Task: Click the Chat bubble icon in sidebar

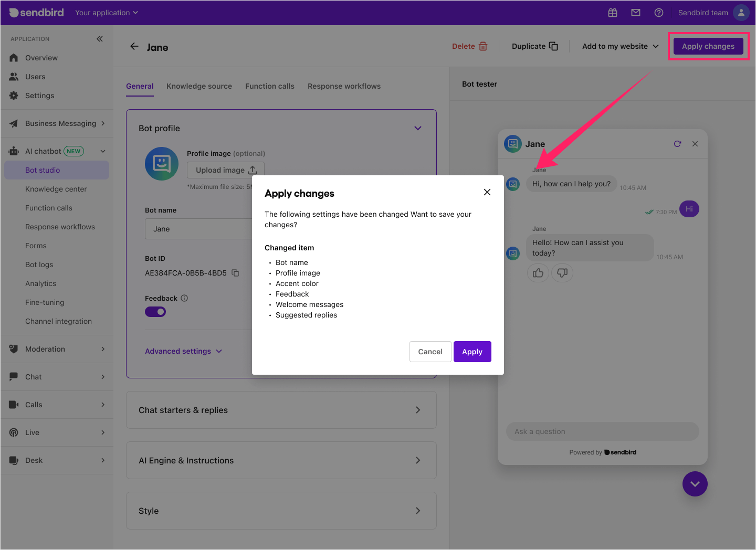Action: (x=14, y=377)
